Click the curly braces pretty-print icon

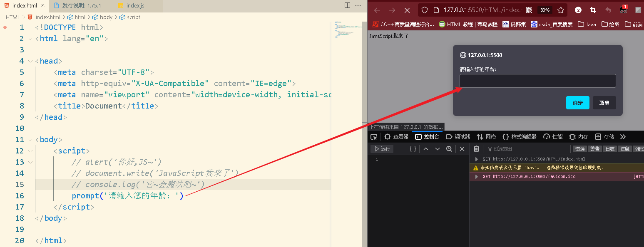coord(413,149)
